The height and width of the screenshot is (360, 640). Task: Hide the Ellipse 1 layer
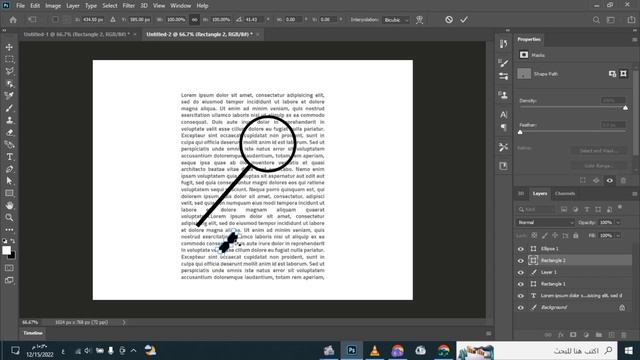coord(521,249)
